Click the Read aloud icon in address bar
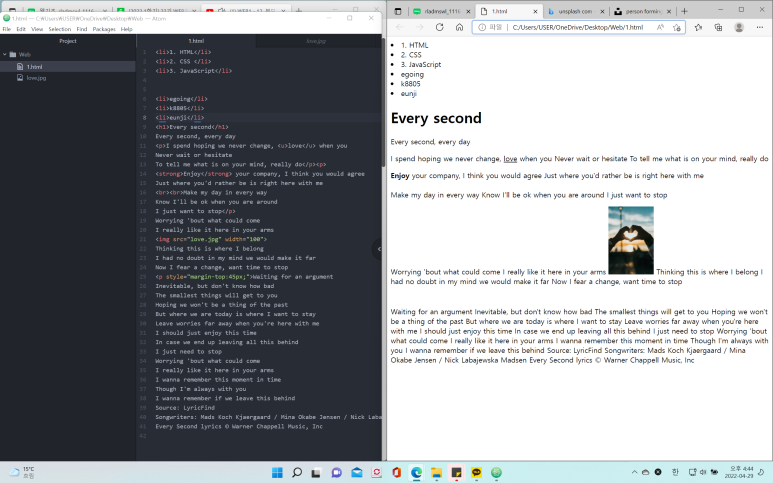Screen dimensions: 773x483 (x=660, y=27)
